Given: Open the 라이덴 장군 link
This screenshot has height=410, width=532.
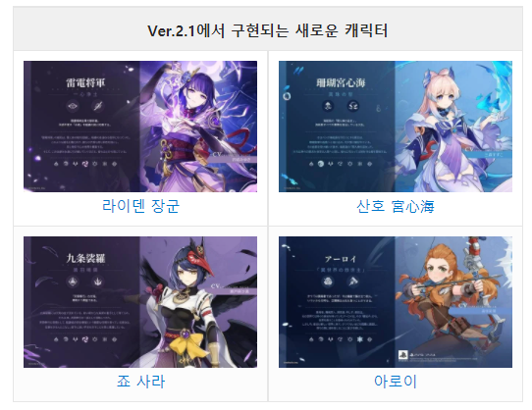Looking at the screenshot, I should coord(140,206).
